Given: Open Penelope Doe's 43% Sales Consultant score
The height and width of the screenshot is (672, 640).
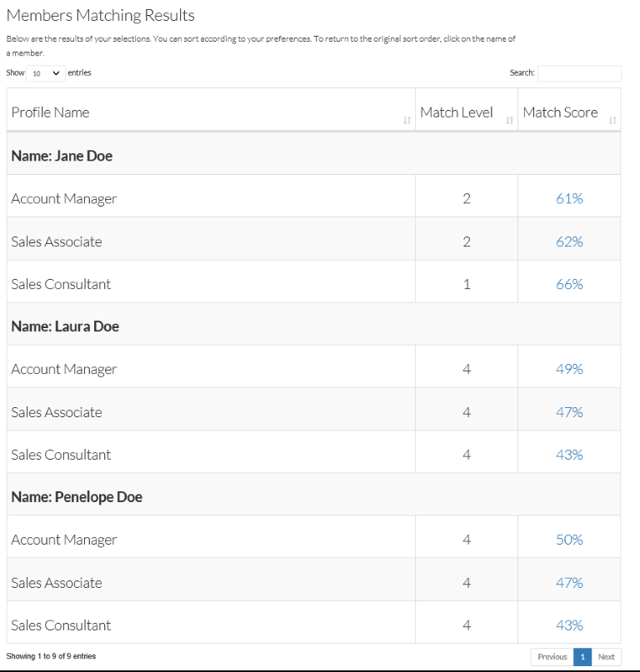Looking at the screenshot, I should pos(569,625).
